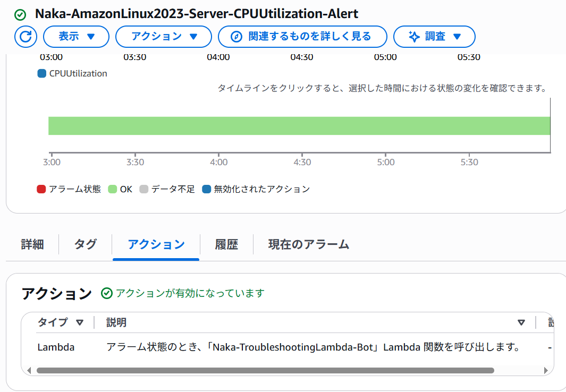Click the 4:00 timeline axis label

(219, 163)
